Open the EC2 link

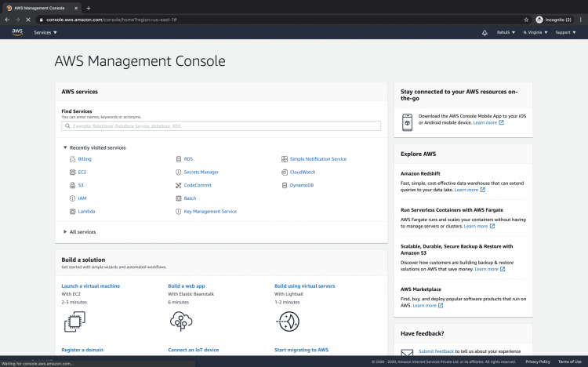point(82,173)
